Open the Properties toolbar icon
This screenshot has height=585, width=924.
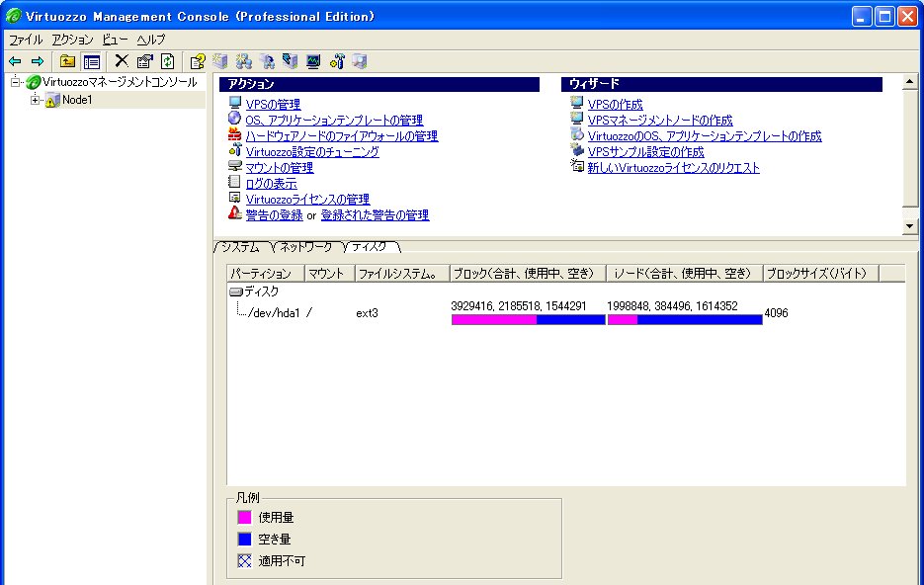coord(144,61)
